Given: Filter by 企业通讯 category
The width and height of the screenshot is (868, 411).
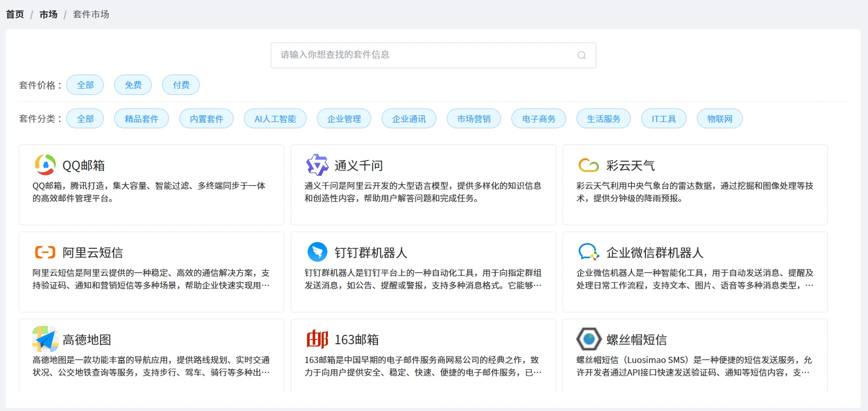Looking at the screenshot, I should pos(409,119).
